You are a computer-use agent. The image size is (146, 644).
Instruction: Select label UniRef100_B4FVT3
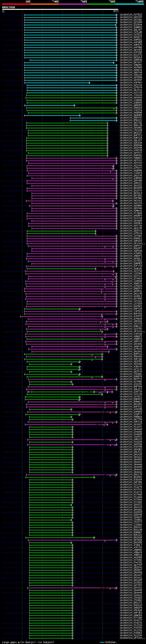131,135
